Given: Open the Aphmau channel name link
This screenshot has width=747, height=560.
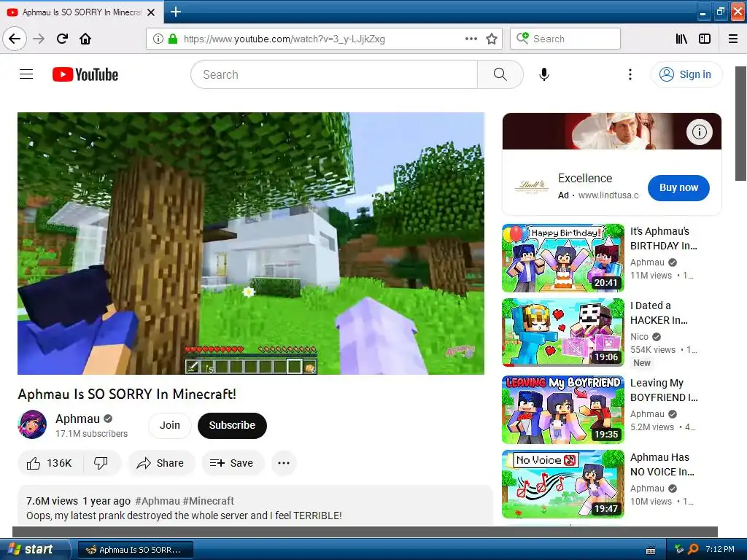Looking at the screenshot, I should coord(77,419).
